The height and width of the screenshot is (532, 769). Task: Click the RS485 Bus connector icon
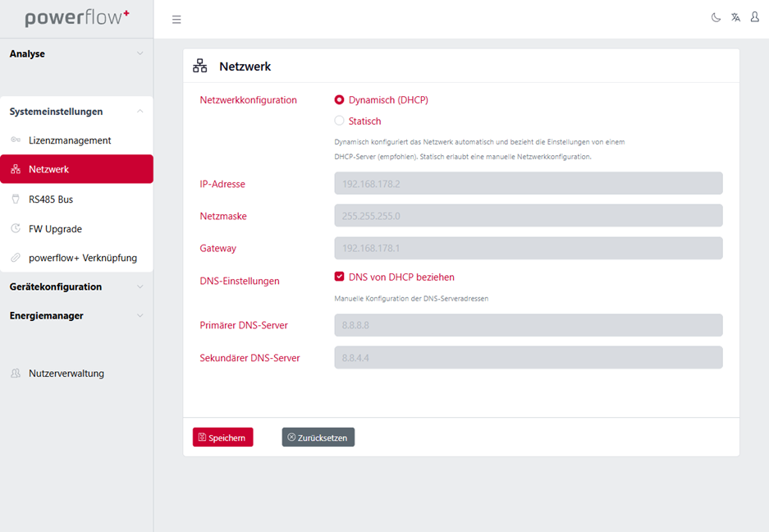click(16, 199)
